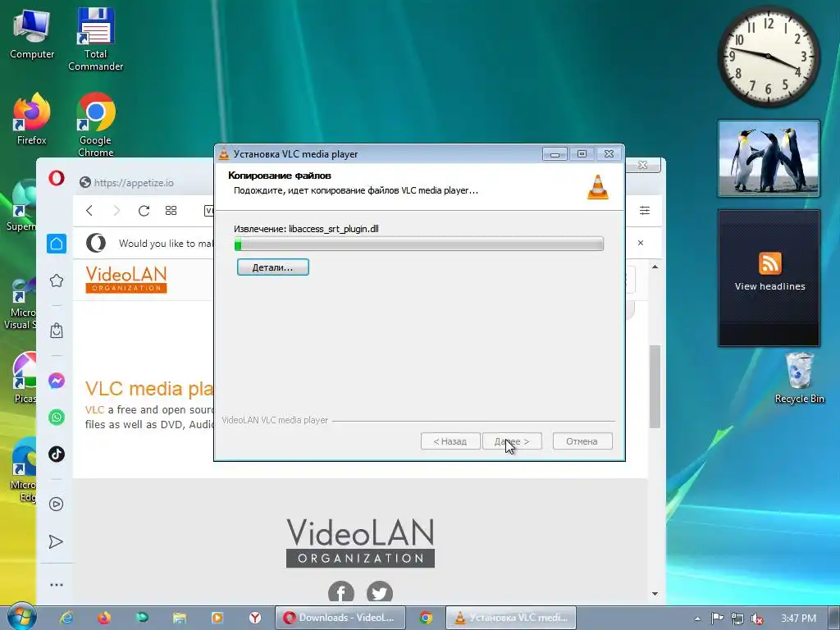Click Opera page scrollbar down arrow
This screenshot has width=840, height=630.
[655, 594]
